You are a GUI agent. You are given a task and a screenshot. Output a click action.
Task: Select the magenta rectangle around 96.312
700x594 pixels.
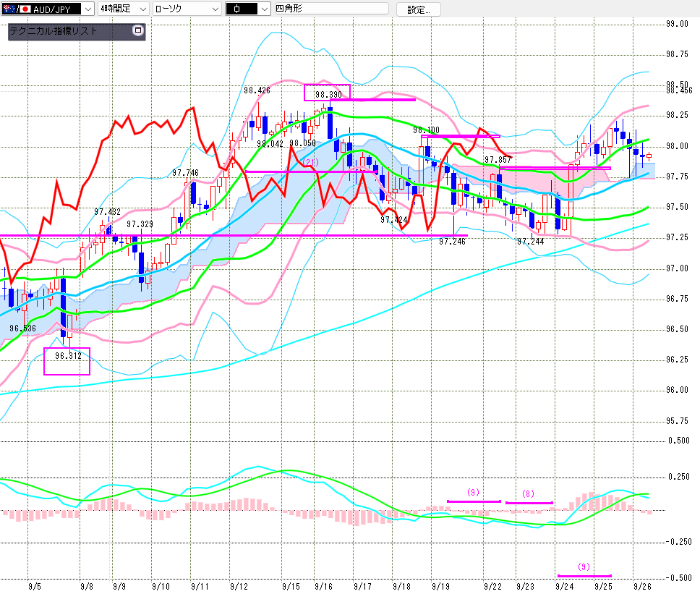[67, 361]
